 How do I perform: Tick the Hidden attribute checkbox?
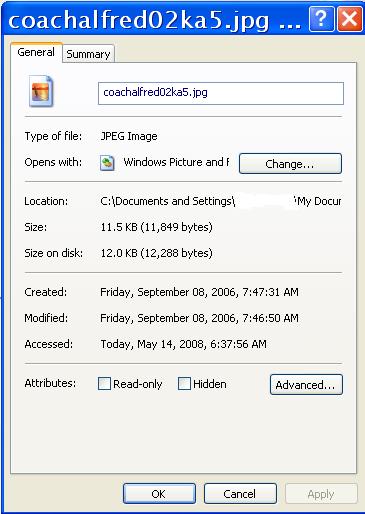click(184, 384)
